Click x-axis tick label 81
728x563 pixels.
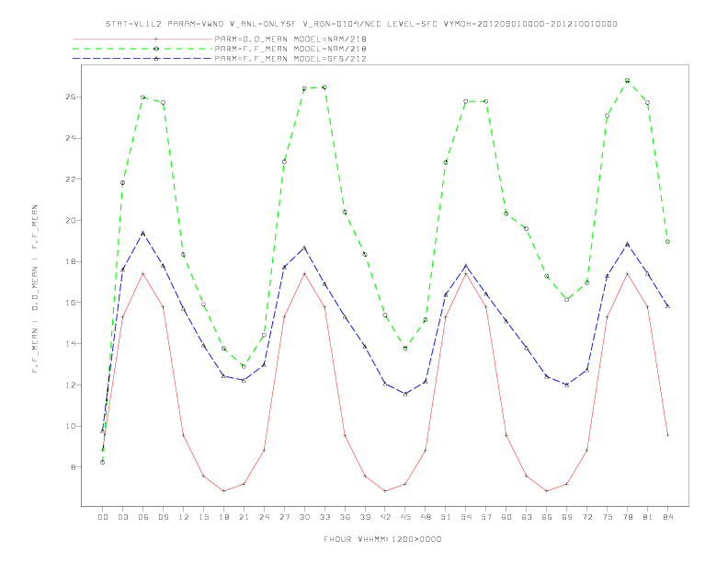tap(648, 517)
